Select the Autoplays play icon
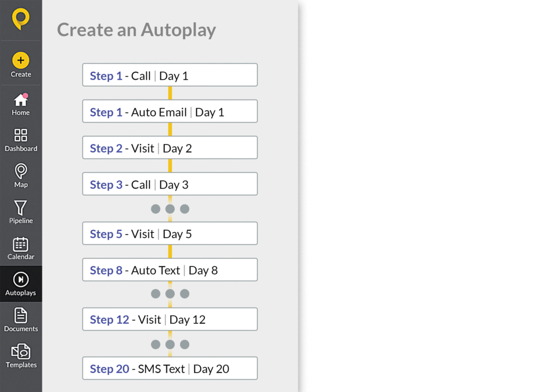This screenshot has width=541, height=392. pos(21,279)
